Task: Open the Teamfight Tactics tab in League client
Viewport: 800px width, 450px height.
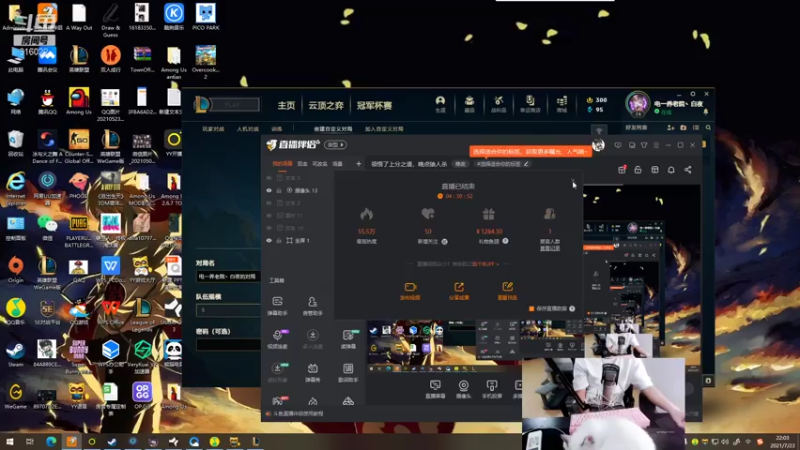Action: click(x=326, y=106)
